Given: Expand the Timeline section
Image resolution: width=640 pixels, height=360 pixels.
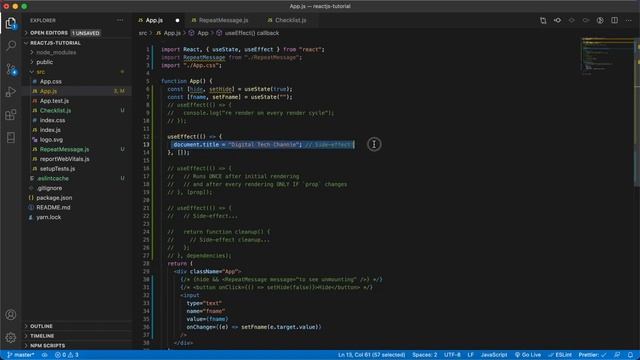Looking at the screenshot, I should (42, 336).
